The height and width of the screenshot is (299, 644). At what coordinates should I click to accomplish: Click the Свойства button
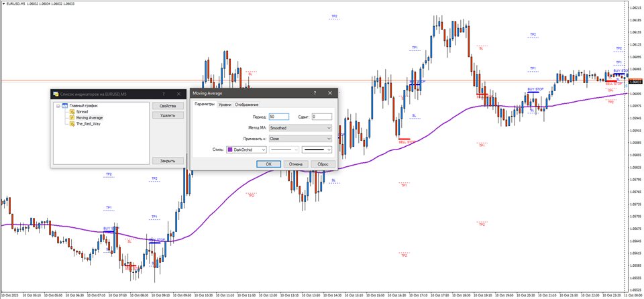click(x=168, y=106)
